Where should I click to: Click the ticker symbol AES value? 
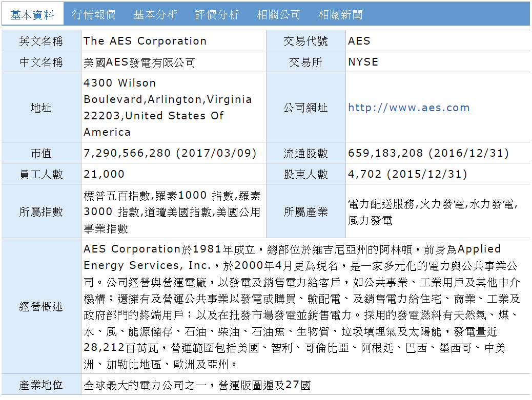(359, 41)
